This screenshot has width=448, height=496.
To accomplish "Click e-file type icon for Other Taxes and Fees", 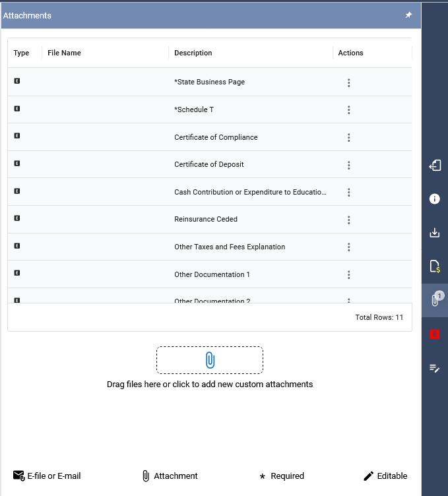I will pos(17,245).
